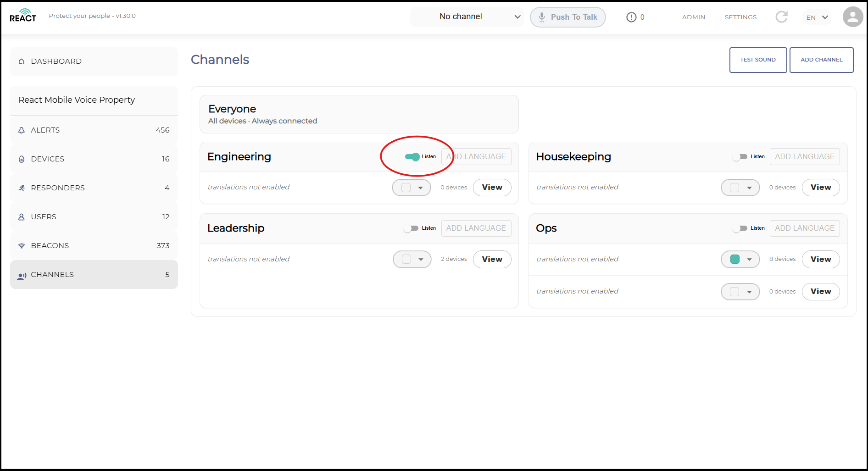Enable Listen toggle for Housekeeping
The image size is (868, 471).
(x=740, y=157)
